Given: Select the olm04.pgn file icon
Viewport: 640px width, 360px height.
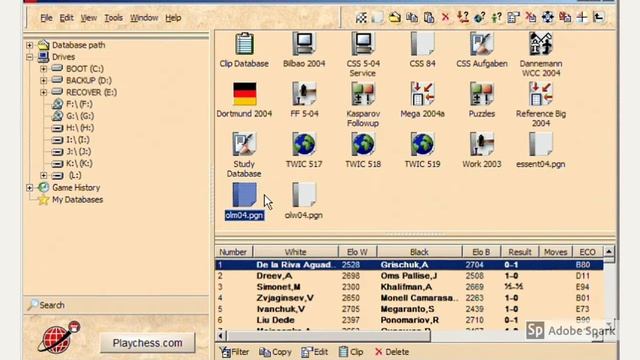Looking at the screenshot, I should point(244,195).
